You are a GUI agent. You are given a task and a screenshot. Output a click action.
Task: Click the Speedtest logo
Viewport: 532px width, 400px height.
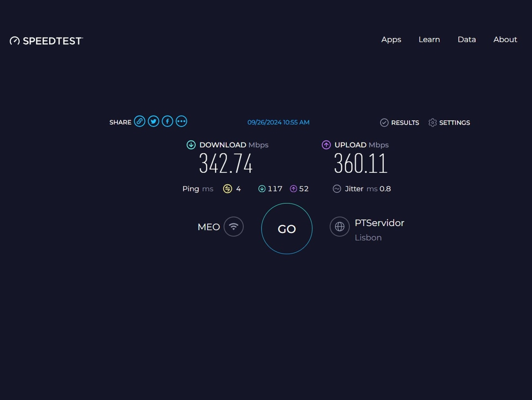click(x=46, y=41)
